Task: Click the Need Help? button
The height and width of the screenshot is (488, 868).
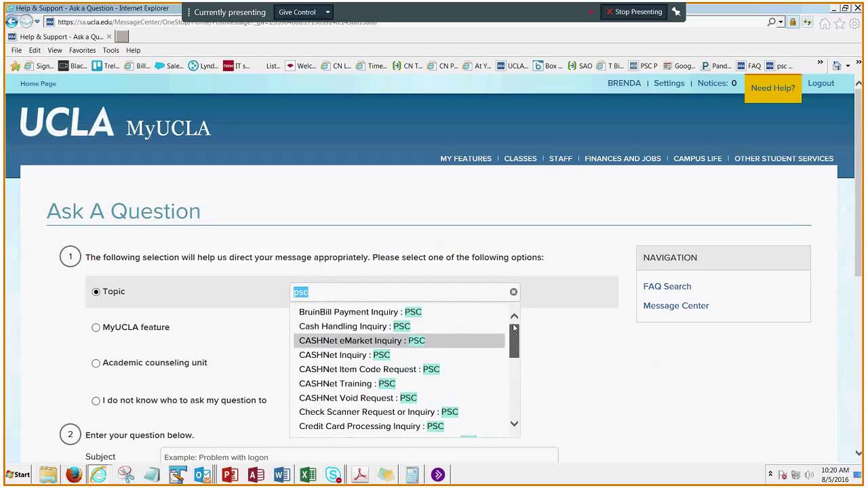Action: click(773, 88)
